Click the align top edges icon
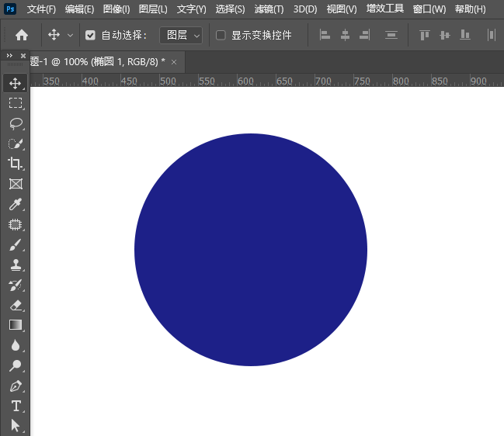This screenshot has height=436, width=504. coord(424,35)
